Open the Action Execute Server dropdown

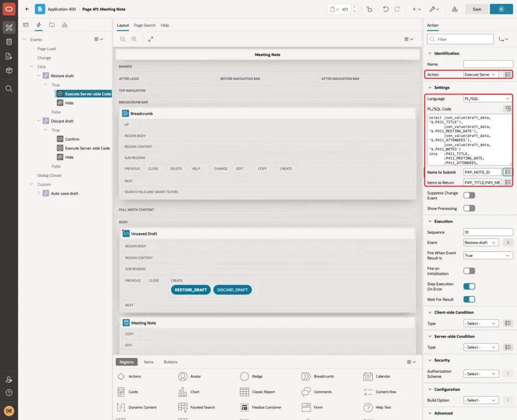point(481,75)
